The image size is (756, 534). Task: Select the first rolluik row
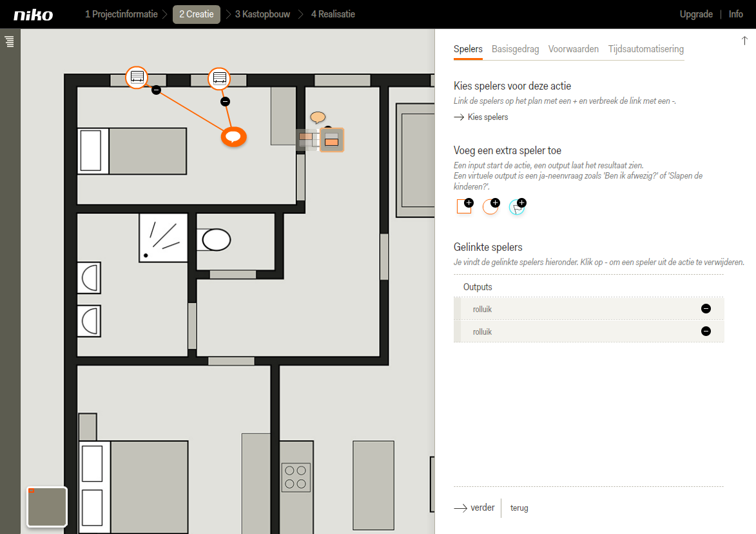point(588,309)
